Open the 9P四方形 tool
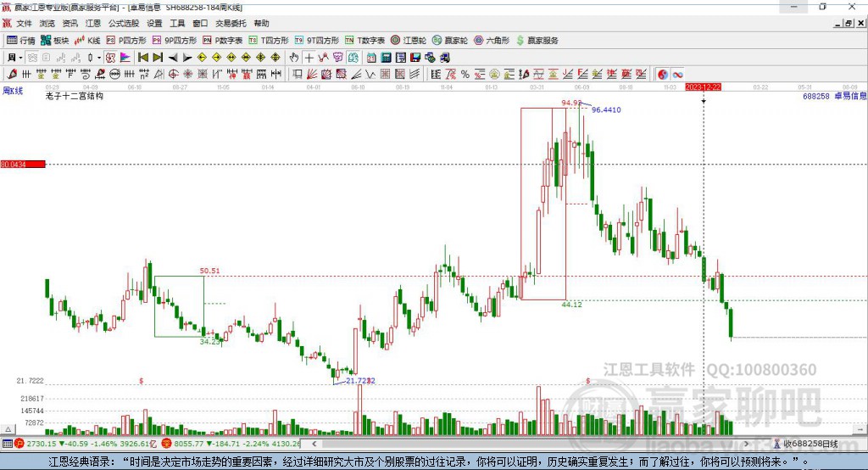The height and width of the screenshot is (470, 868). pos(175,41)
